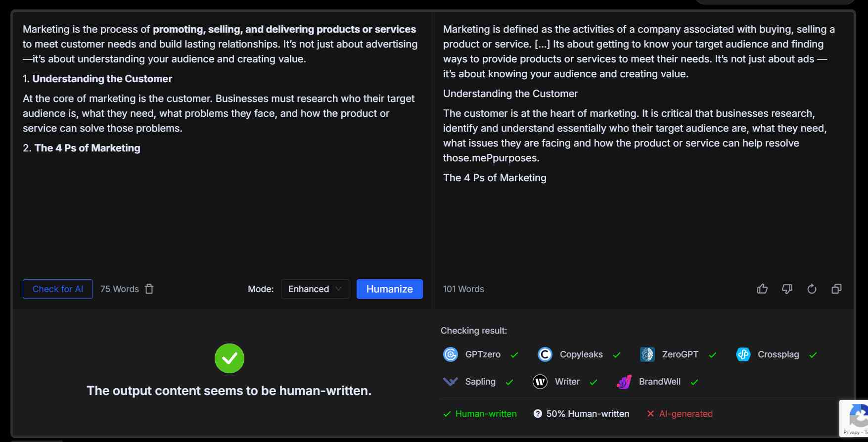Click the 'Sapling' detector name
The width and height of the screenshot is (868, 442).
(x=480, y=382)
